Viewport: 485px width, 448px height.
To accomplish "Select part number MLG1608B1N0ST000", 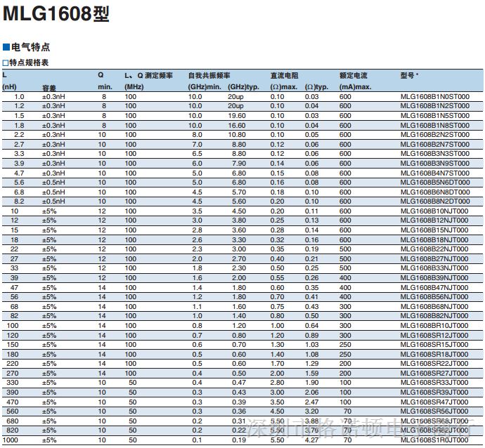I will [435, 97].
